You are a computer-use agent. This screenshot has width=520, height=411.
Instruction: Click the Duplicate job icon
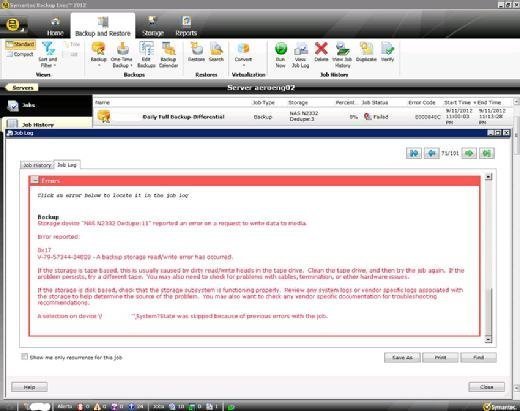366,49
